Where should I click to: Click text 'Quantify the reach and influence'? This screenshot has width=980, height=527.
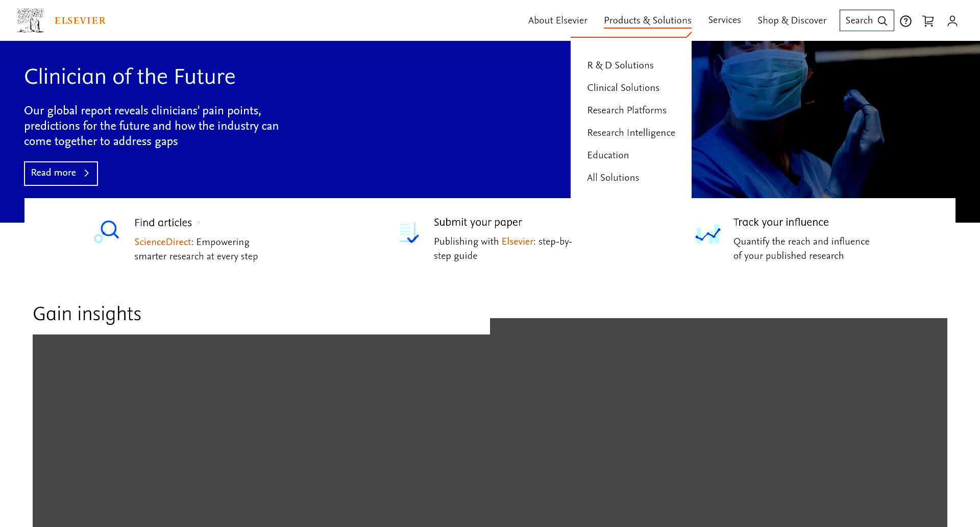[801, 242]
